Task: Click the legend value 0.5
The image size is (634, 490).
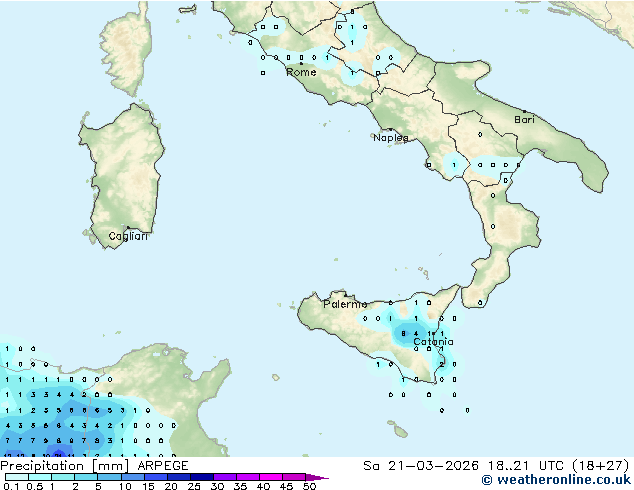Action: 34,486
